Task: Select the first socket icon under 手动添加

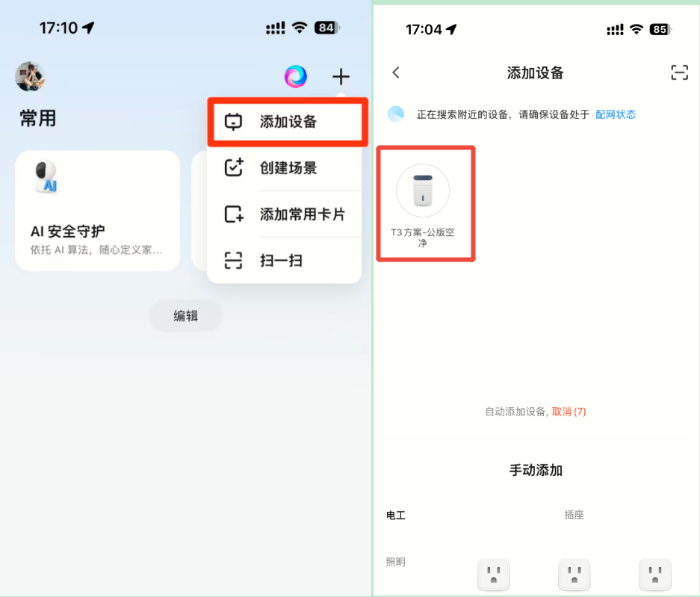Action: click(x=494, y=575)
